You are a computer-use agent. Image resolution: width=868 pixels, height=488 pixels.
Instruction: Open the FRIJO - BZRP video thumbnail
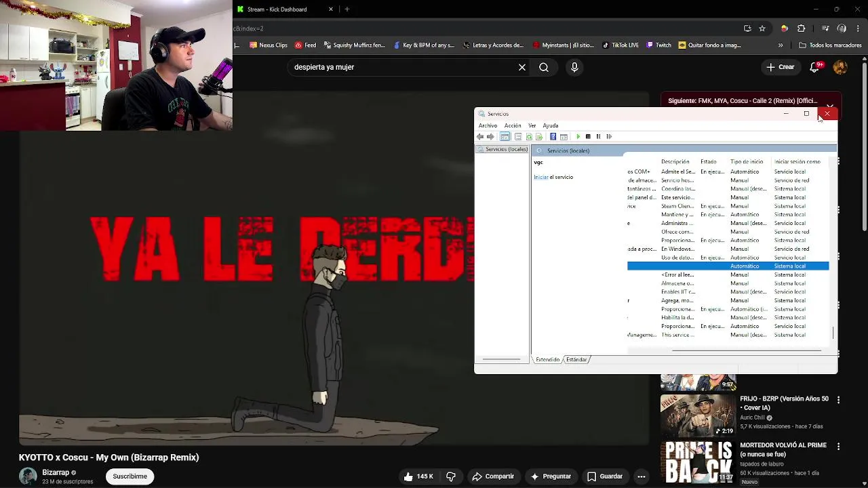pyautogui.click(x=698, y=416)
